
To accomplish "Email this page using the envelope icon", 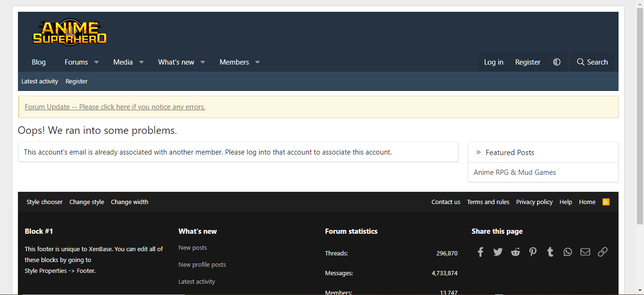I will coord(585,252).
